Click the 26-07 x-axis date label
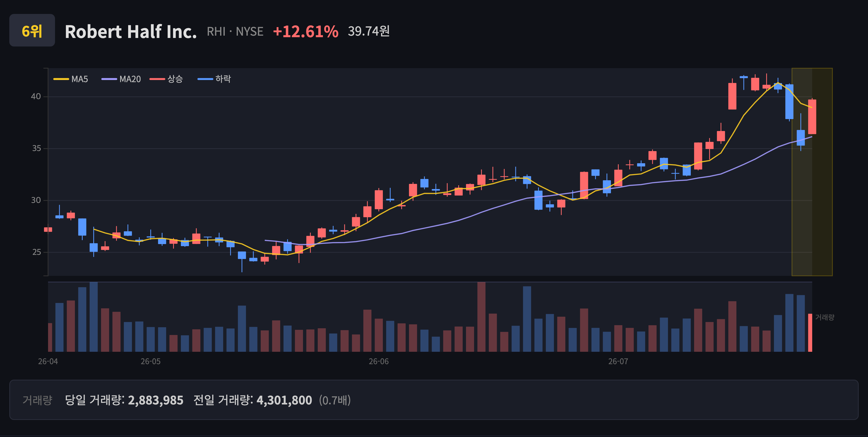Screen dimensions: 868x437 pos(618,362)
